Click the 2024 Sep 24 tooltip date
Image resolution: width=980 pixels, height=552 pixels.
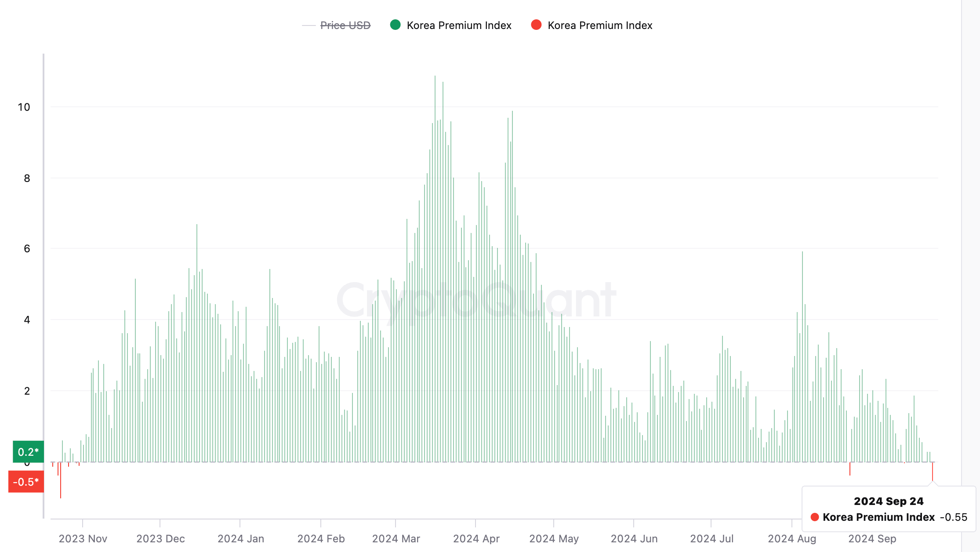(889, 501)
